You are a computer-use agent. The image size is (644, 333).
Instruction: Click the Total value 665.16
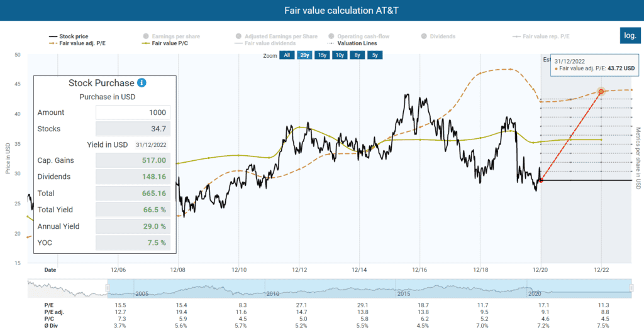[133, 193]
